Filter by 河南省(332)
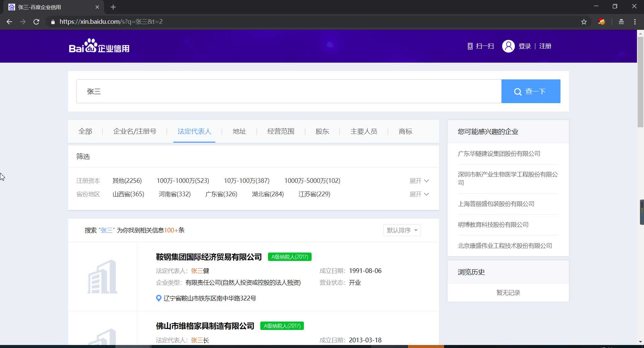 (x=175, y=194)
